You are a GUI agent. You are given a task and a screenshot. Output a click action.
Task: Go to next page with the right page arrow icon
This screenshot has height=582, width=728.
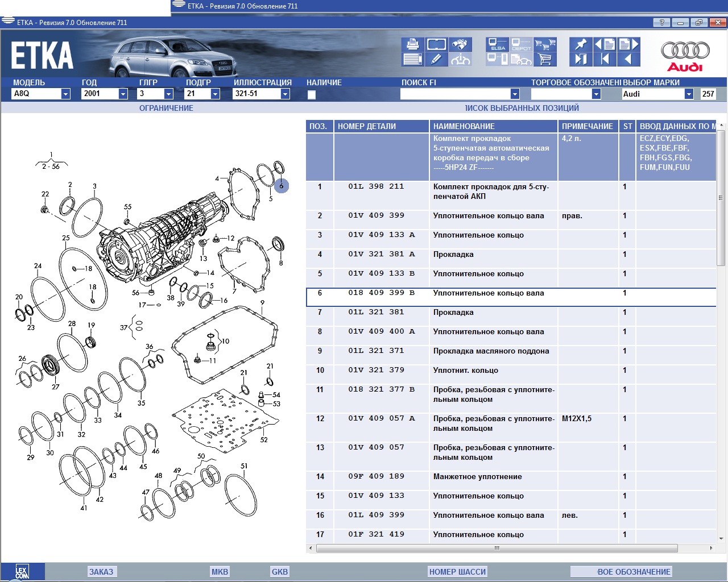pos(628,44)
